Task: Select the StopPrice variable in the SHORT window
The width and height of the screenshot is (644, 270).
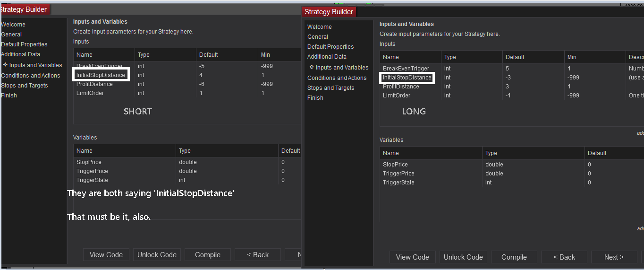Action: click(89, 162)
